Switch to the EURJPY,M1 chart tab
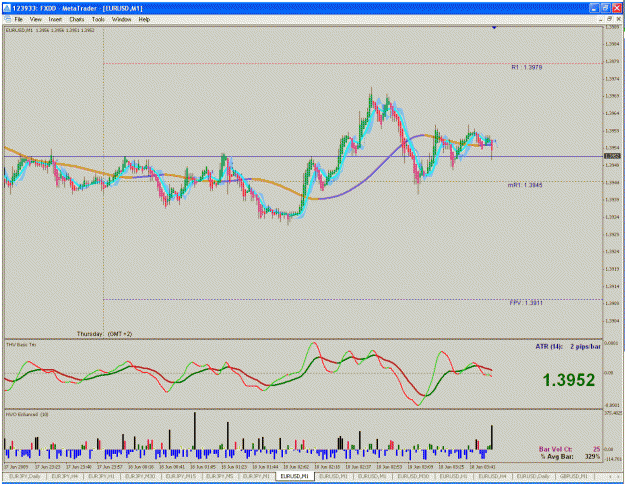 [256, 476]
